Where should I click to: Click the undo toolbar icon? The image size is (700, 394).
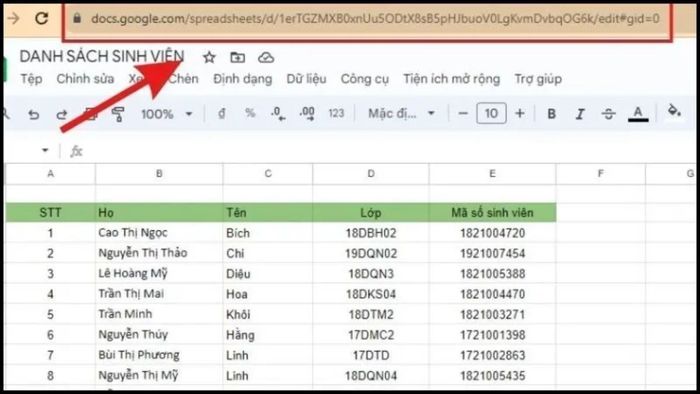tap(33, 114)
